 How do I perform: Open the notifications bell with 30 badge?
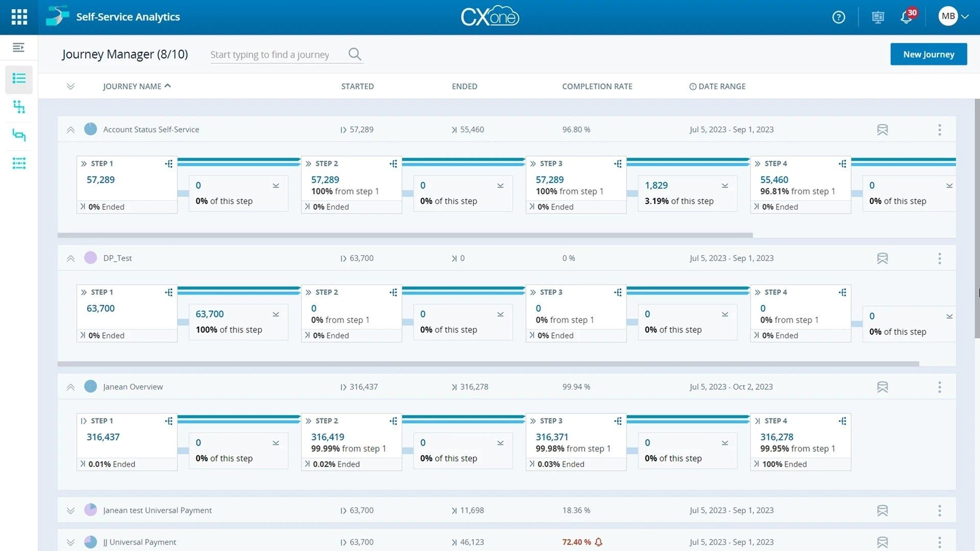tap(906, 17)
